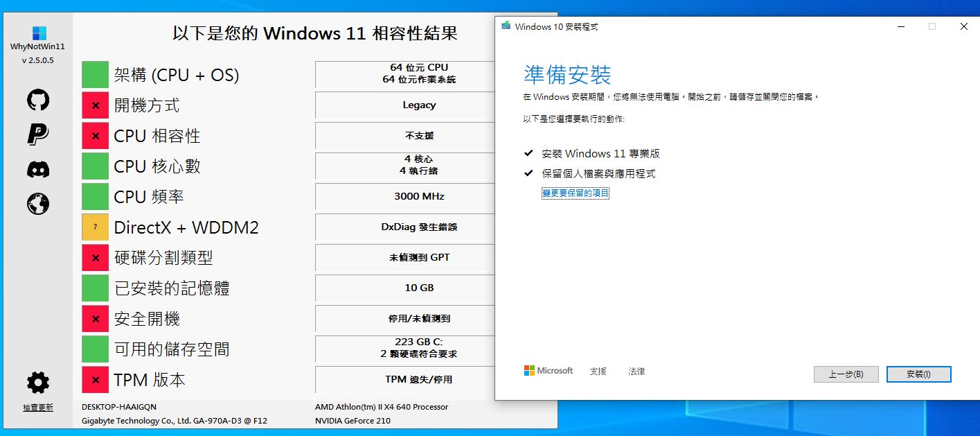Click the red X status icon beside TPM 版本
980x436 pixels.
[x=95, y=379]
